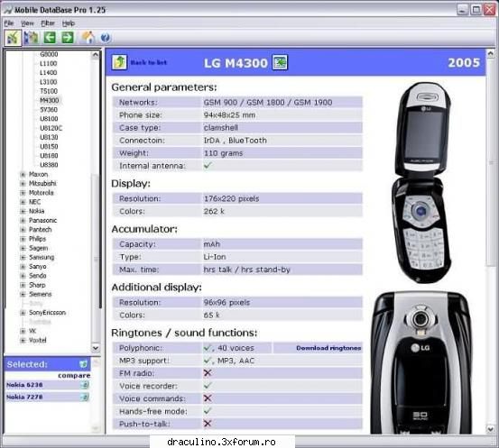Select U8130 in the model tree
The image size is (499, 448).
49,137
